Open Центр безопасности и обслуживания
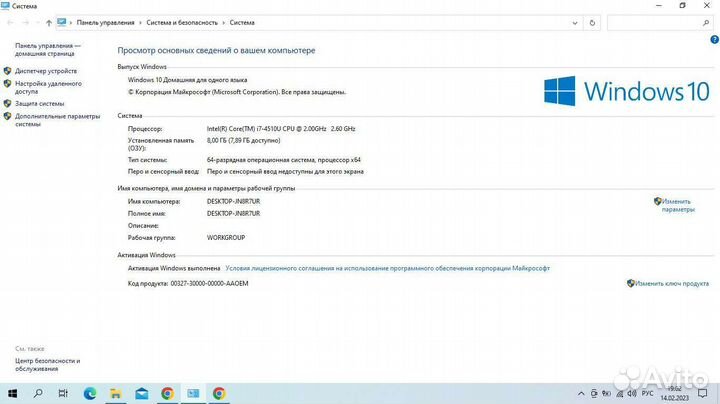Viewport: 720px width, 404px height. tap(47, 365)
